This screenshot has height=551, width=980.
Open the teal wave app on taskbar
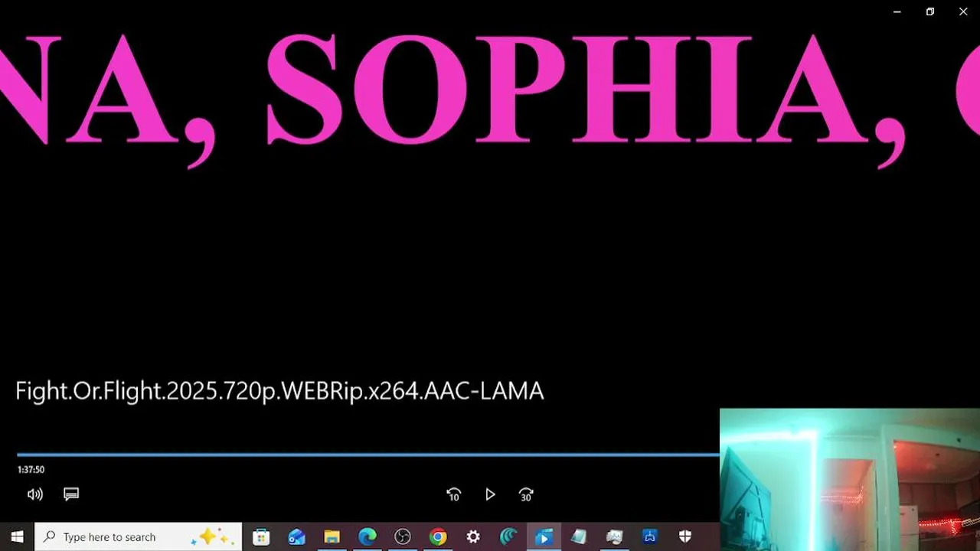pyautogui.click(x=508, y=537)
